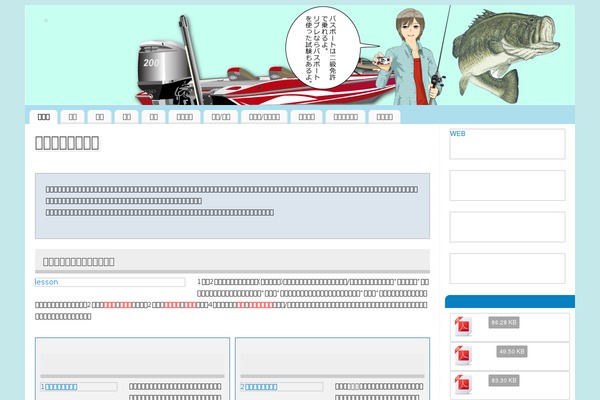
Task: Click the bass boat header banner image
Action: (300, 55)
